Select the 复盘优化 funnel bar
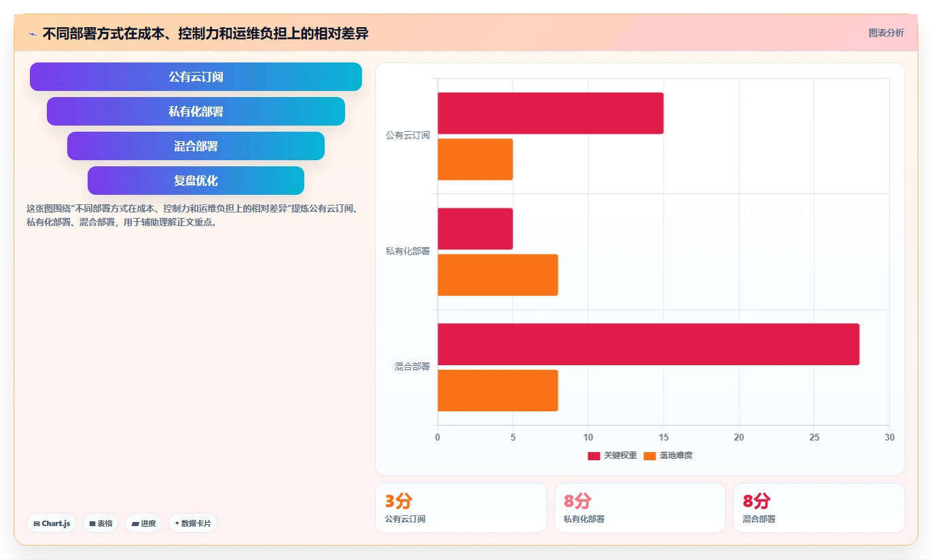 click(x=196, y=181)
